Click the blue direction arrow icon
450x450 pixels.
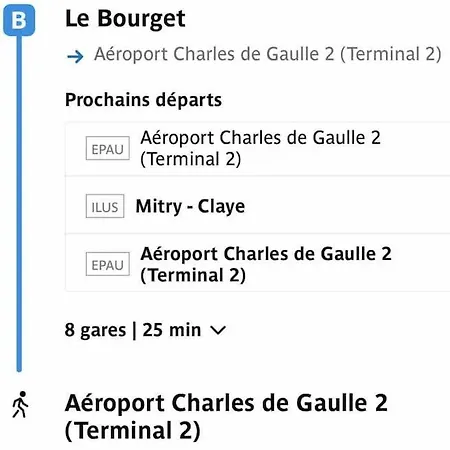pos(75,56)
